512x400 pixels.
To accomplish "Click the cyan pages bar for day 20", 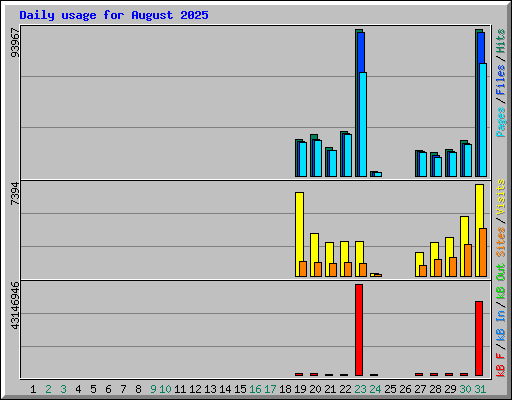I will 318,158.
